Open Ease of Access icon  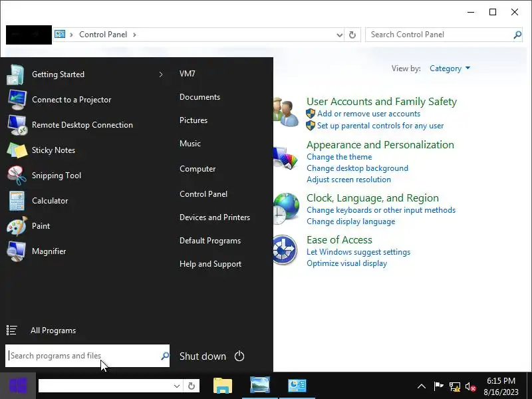click(x=285, y=250)
